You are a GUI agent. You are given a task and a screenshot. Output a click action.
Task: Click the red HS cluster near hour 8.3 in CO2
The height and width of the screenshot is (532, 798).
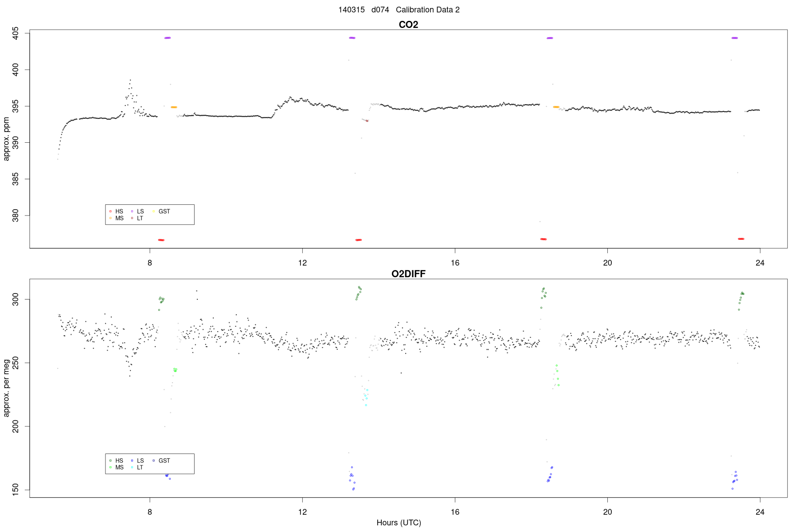tap(161, 240)
